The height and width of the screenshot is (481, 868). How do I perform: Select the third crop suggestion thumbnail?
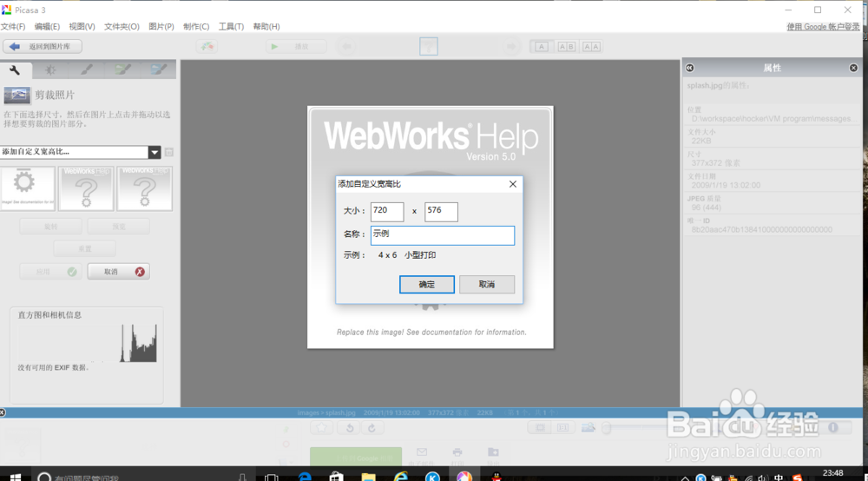tap(144, 188)
